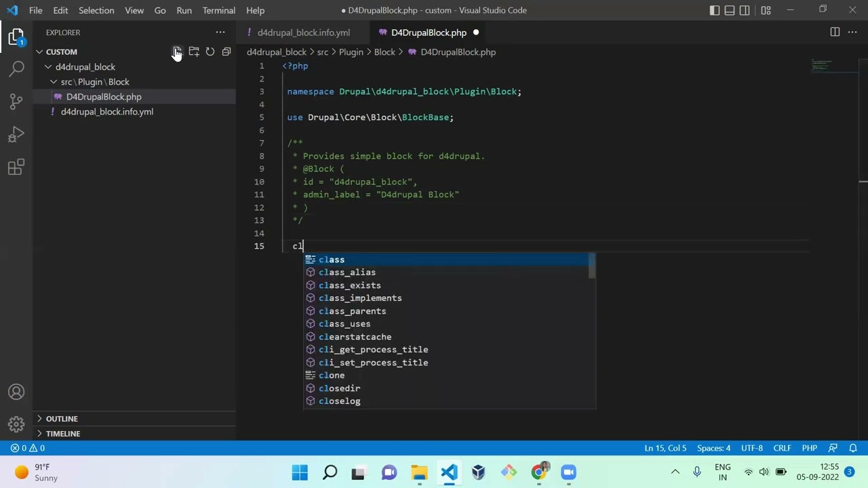The width and height of the screenshot is (868, 488).
Task: Open editor more actions menu
Action: pyautogui.click(x=852, y=33)
